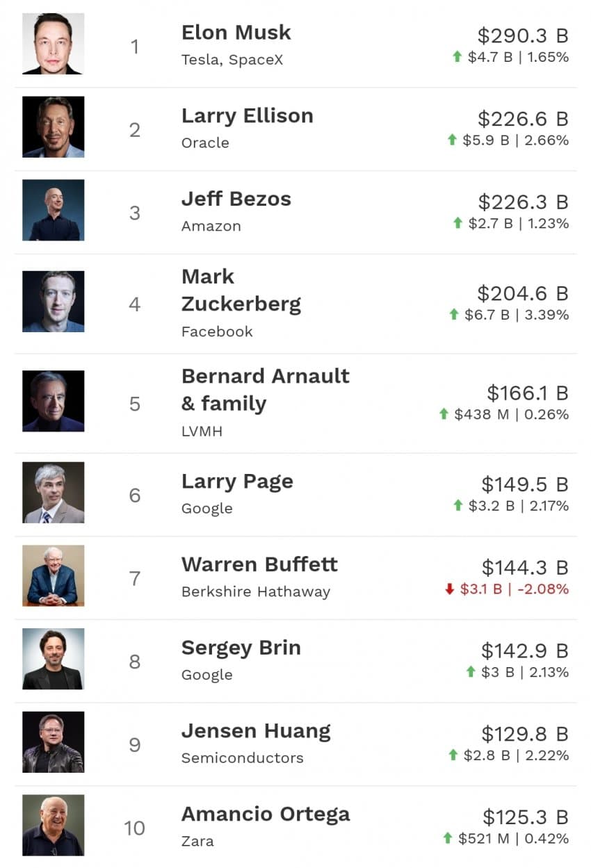Screen dimensions: 591x868
Task: Click the $226.3 B net worth figure
Action: [x=523, y=202]
